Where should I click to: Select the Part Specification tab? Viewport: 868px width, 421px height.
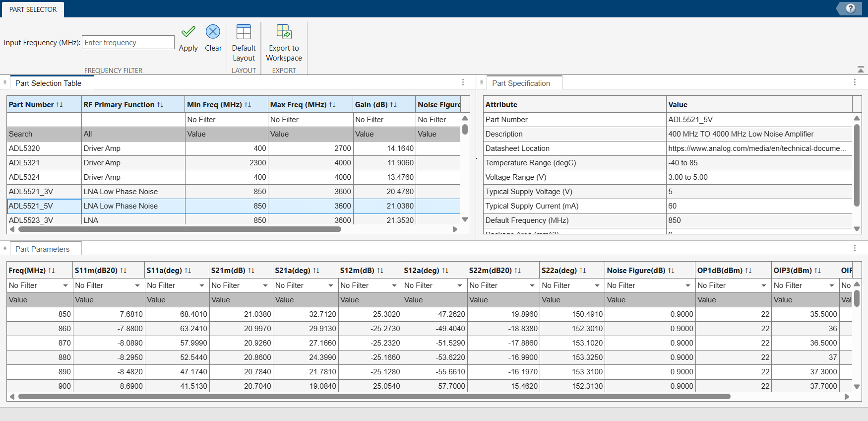(521, 83)
